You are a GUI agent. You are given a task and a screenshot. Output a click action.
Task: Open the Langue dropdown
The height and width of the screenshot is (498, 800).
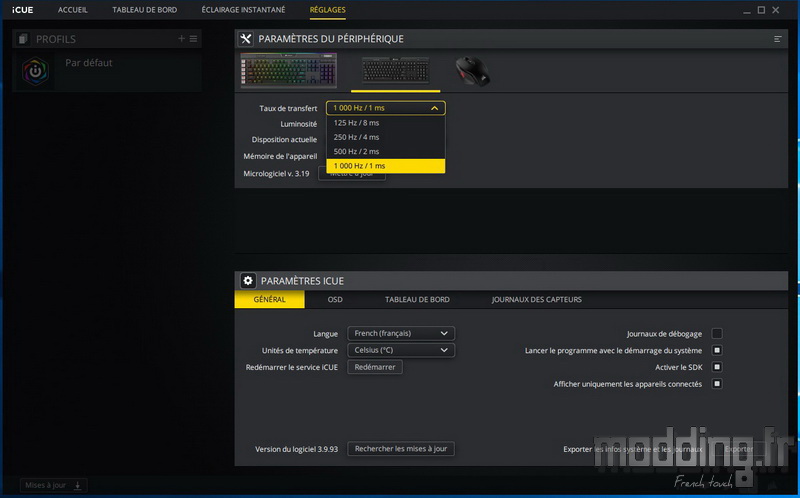pyautogui.click(x=401, y=333)
